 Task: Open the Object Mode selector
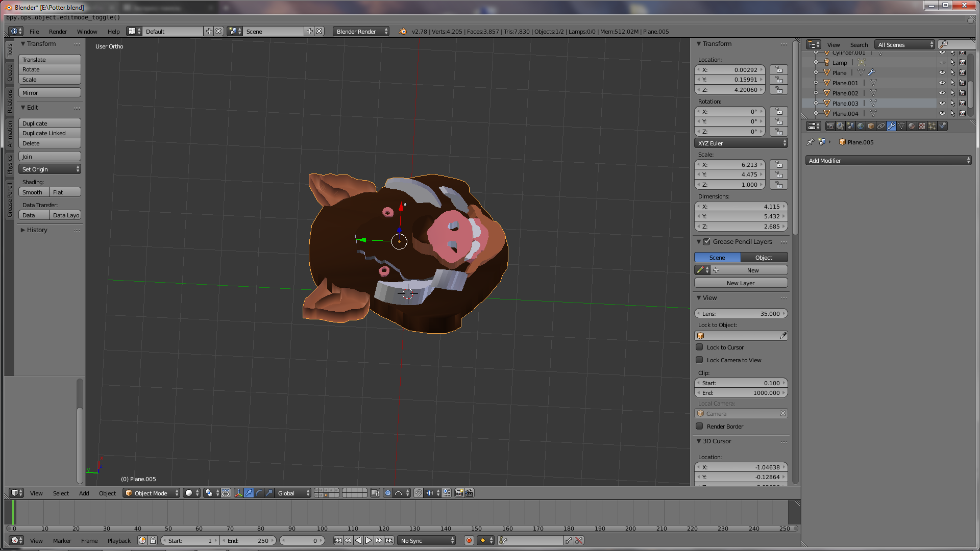[151, 493]
